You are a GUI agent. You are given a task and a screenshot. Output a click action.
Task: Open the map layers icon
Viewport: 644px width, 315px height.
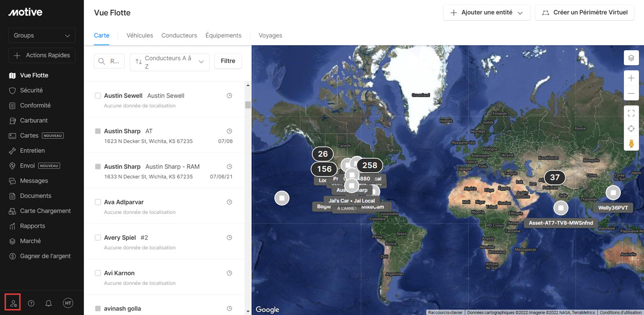(x=631, y=58)
